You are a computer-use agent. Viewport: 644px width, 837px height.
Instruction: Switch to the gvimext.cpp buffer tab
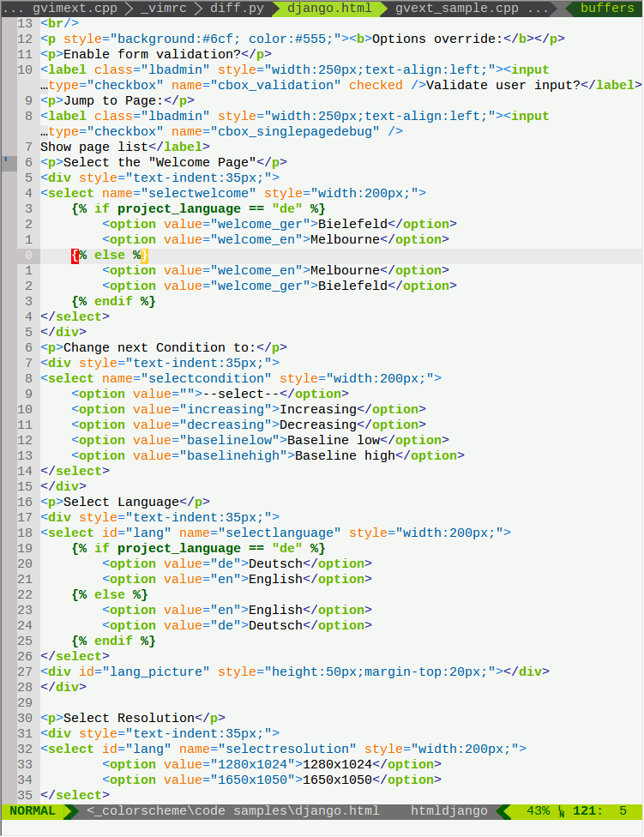75,8
